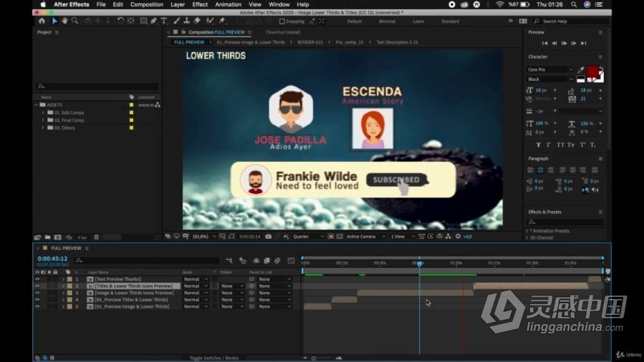Select the Clone Stamp tool

pyautogui.click(x=186, y=21)
